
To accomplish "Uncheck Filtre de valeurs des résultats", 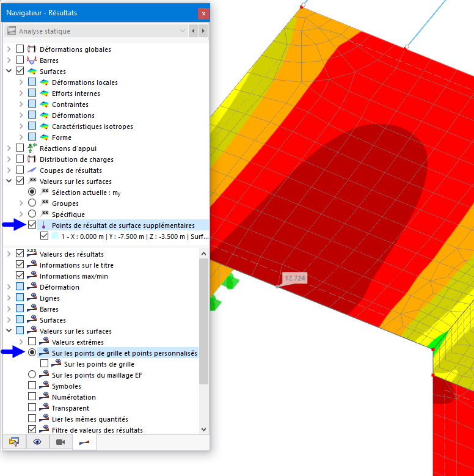I will coord(32,429).
